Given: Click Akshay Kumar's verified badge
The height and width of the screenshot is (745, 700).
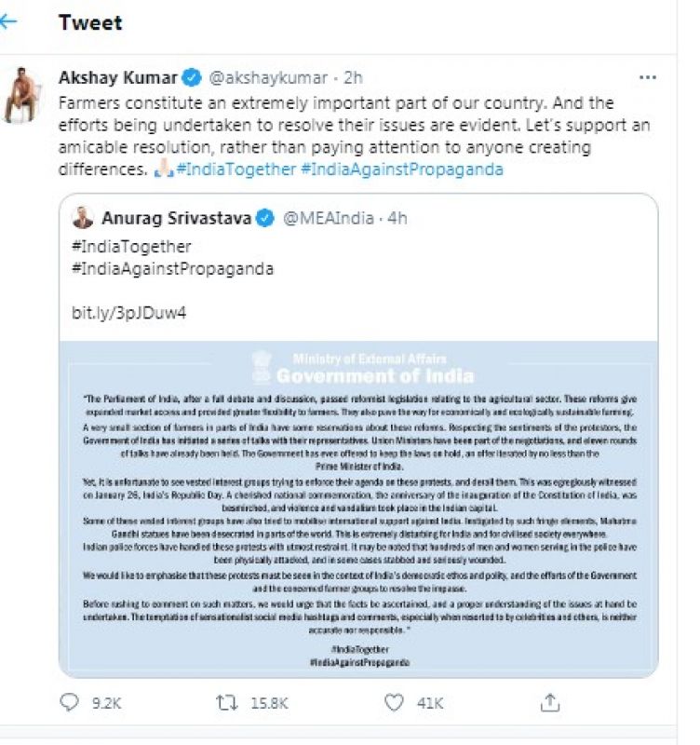Looking at the screenshot, I should click(191, 77).
